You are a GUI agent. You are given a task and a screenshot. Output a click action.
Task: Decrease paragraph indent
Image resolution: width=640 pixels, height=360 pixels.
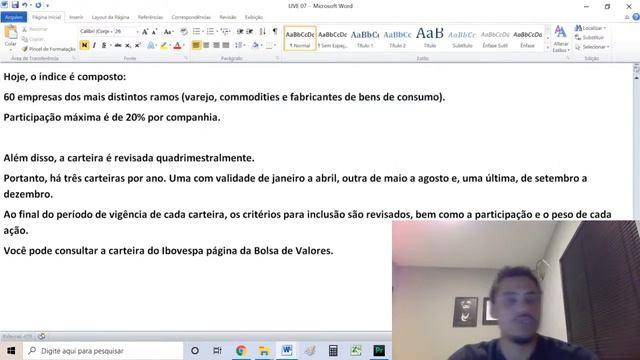click(240, 31)
